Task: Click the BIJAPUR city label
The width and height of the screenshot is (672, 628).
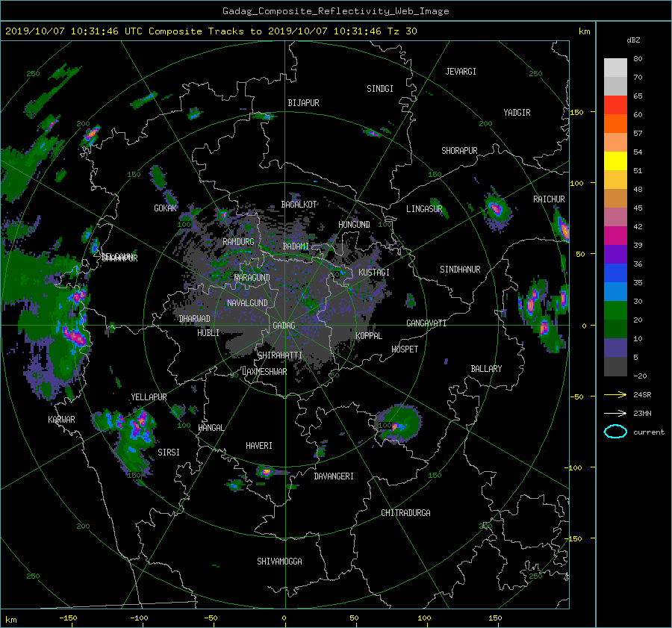Action: 303,103
